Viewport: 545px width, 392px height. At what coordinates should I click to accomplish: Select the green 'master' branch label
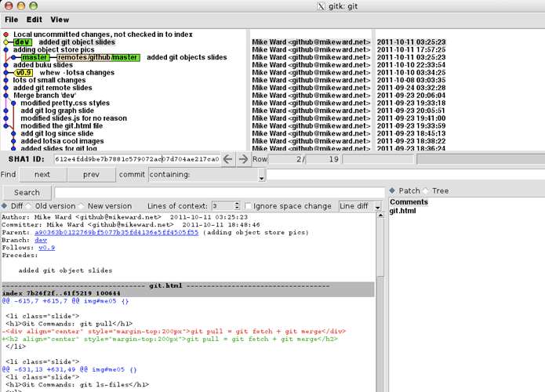point(35,57)
